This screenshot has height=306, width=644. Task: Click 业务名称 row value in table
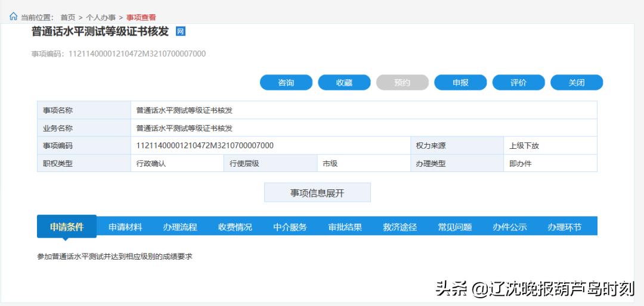(x=364, y=128)
